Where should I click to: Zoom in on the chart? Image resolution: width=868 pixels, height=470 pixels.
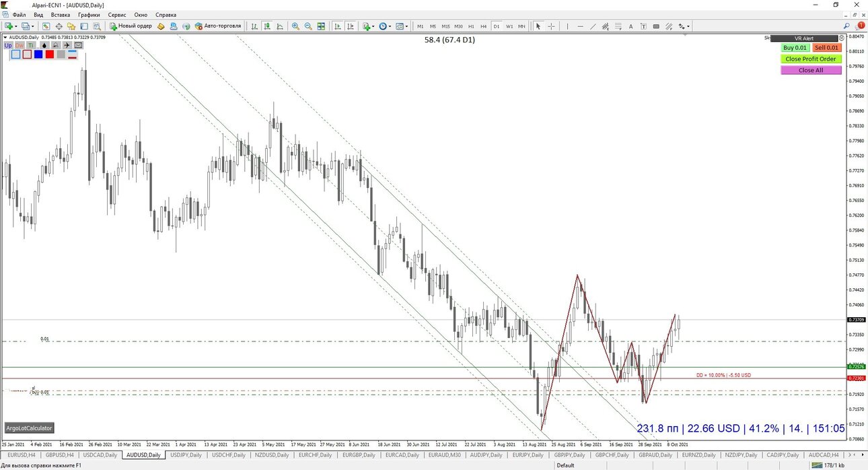[x=295, y=26]
